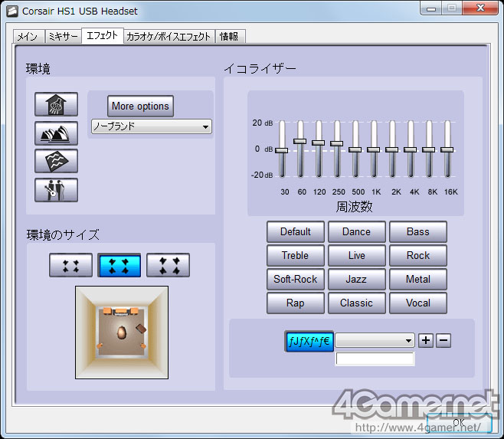Select the underwater environment icon
This screenshot has width=504, height=439.
click(56, 161)
